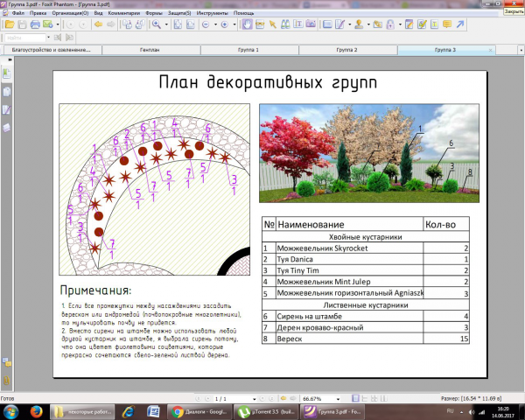Viewport: 525px width, 420px height.
Task: Select the Hand tool
Action: [247, 24]
